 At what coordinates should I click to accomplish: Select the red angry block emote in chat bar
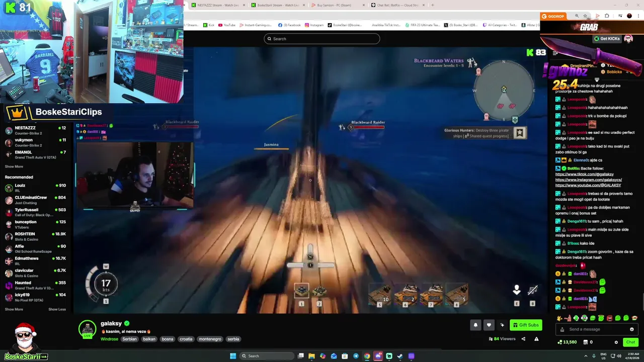point(609,318)
